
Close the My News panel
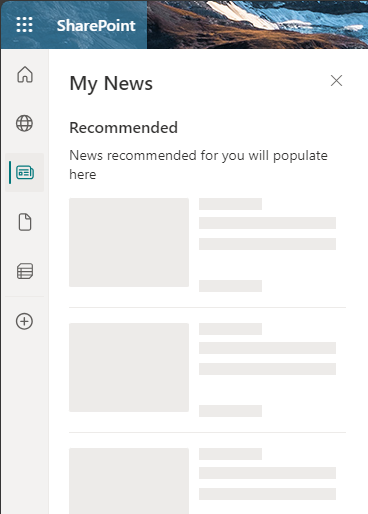pyautogui.click(x=336, y=80)
